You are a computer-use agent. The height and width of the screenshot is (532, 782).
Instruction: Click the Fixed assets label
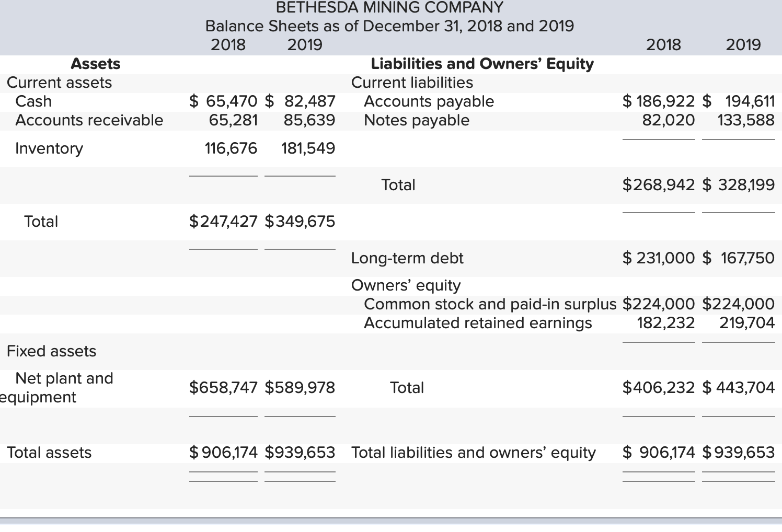51,351
